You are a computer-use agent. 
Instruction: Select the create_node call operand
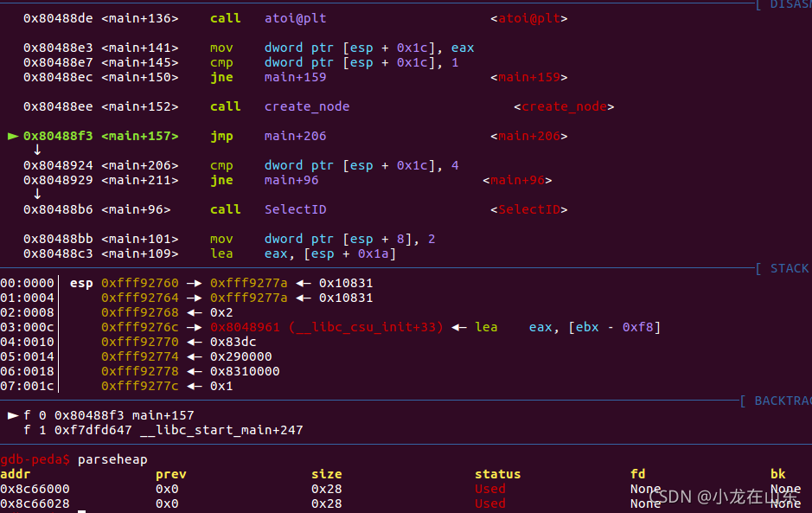307,106
